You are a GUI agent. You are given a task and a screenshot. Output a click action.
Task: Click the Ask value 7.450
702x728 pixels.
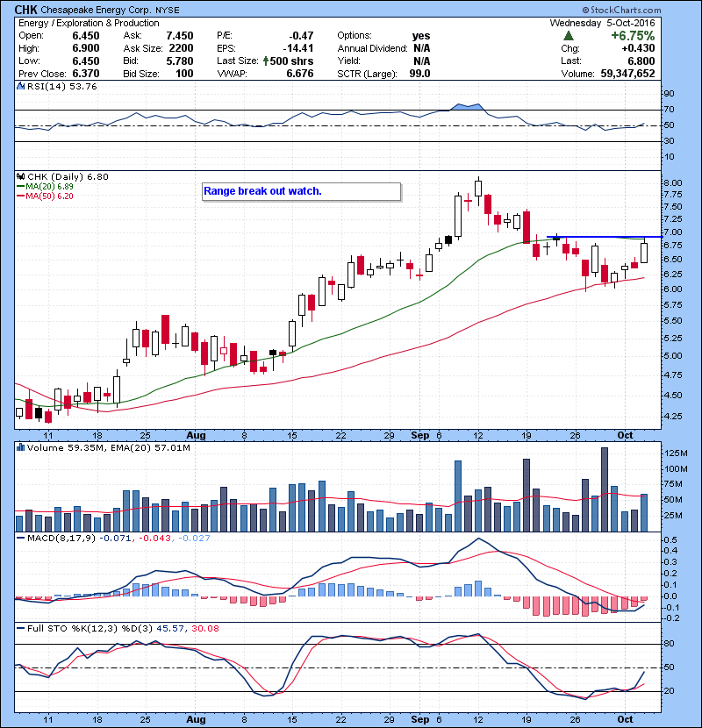click(180, 36)
